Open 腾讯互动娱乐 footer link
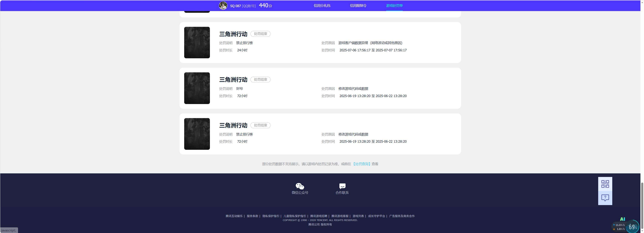 coord(234,216)
